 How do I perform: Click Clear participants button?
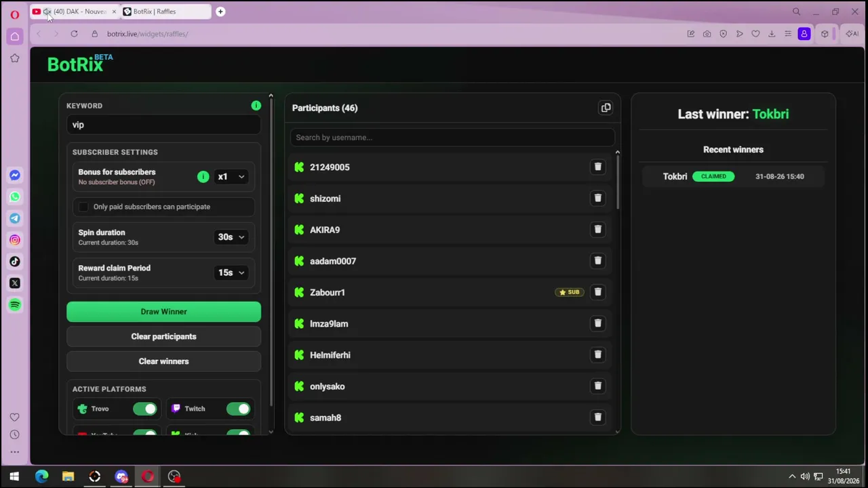point(163,336)
